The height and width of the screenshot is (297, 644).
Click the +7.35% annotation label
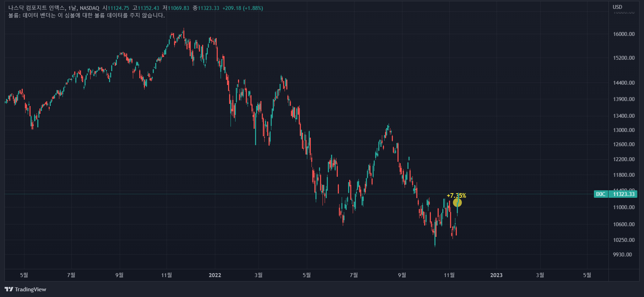point(456,196)
